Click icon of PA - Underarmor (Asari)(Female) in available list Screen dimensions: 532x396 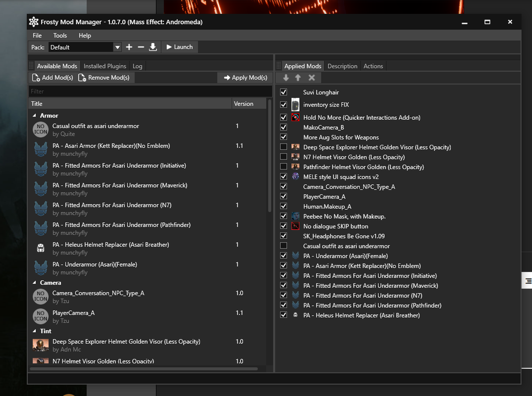click(x=41, y=268)
